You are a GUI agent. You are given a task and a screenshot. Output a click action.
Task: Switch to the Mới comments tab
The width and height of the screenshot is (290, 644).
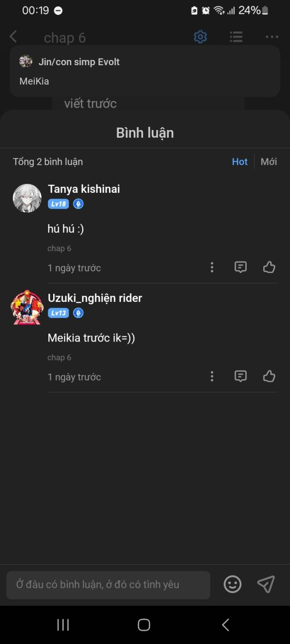(x=269, y=162)
